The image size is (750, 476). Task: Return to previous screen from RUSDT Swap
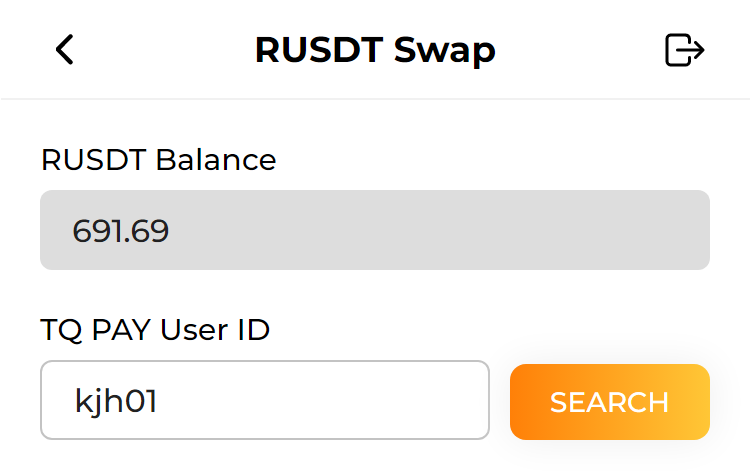point(65,49)
